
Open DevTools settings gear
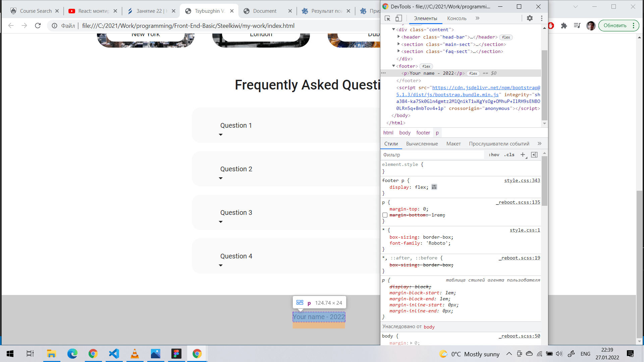(530, 18)
